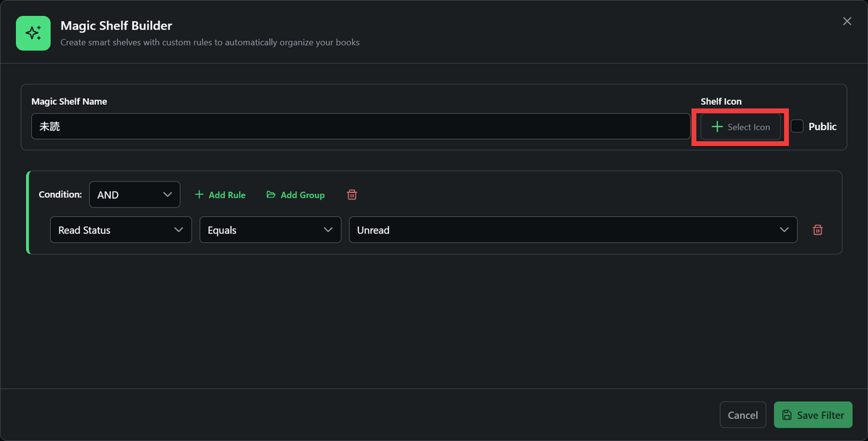
Task: Focus the Magic Shelf Name text field
Action: pos(360,127)
